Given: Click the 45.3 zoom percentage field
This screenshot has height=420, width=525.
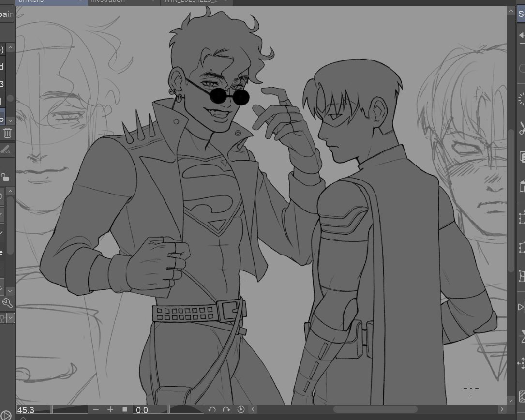Looking at the screenshot, I should click(33, 410).
